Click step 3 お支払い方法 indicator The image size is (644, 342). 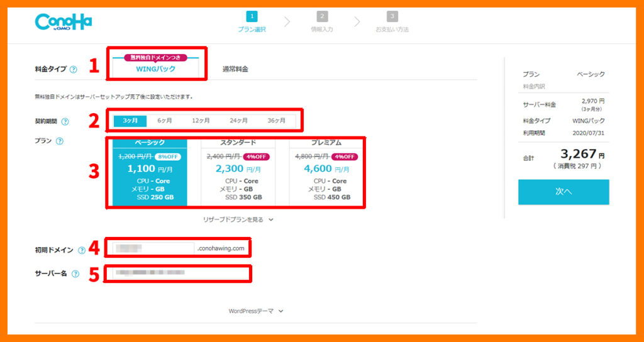click(392, 22)
